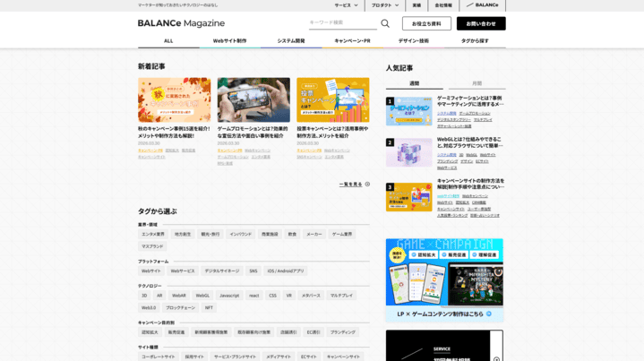Select the ブランディング tag under キャンペーン目的別
Image resolution: width=644 pixels, height=361 pixels.
343,332
